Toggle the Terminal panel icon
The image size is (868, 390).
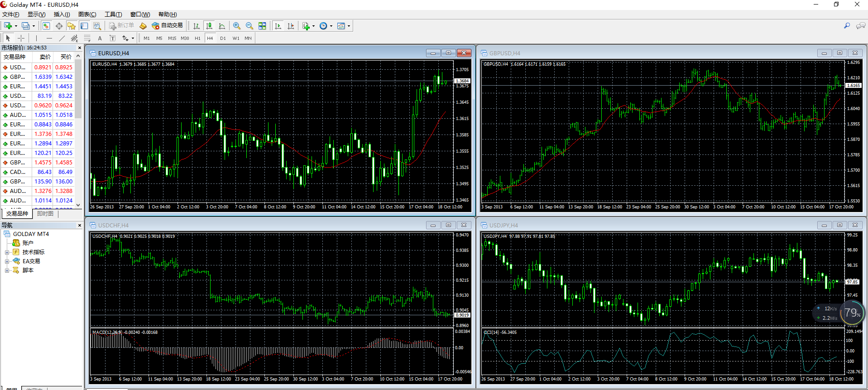tap(84, 26)
